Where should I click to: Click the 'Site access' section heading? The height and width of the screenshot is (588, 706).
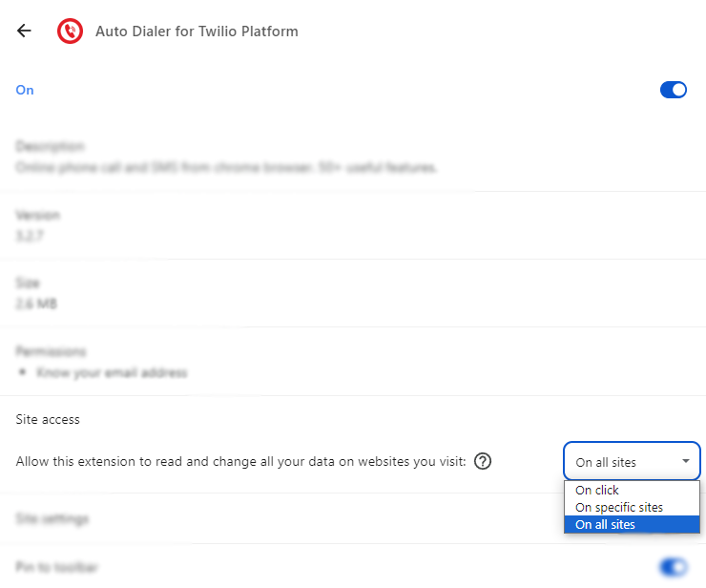(48, 419)
